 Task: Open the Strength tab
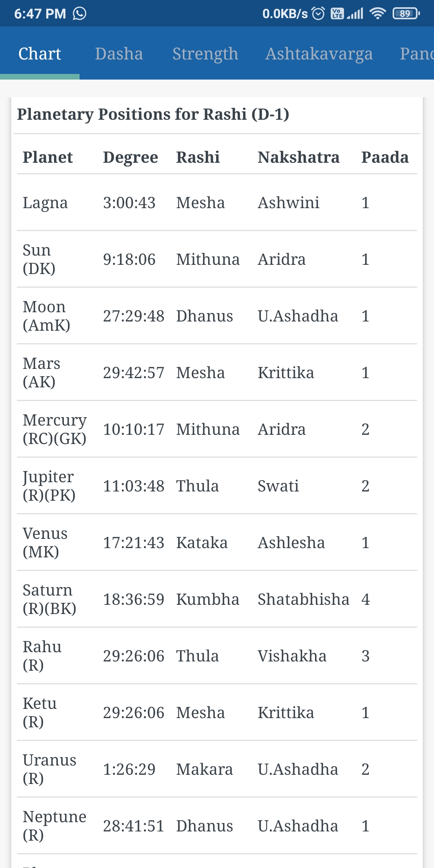[x=205, y=54]
